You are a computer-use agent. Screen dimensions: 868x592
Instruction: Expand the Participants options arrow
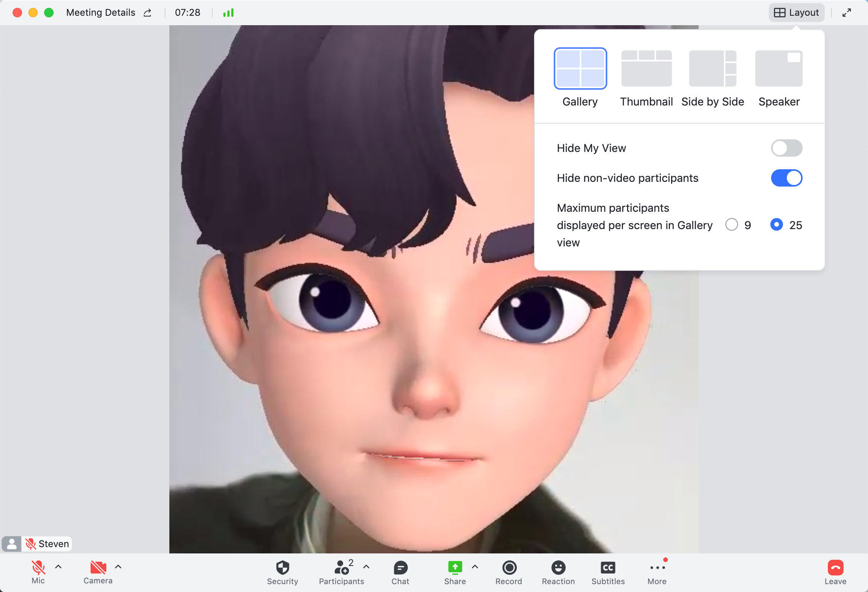click(x=366, y=567)
